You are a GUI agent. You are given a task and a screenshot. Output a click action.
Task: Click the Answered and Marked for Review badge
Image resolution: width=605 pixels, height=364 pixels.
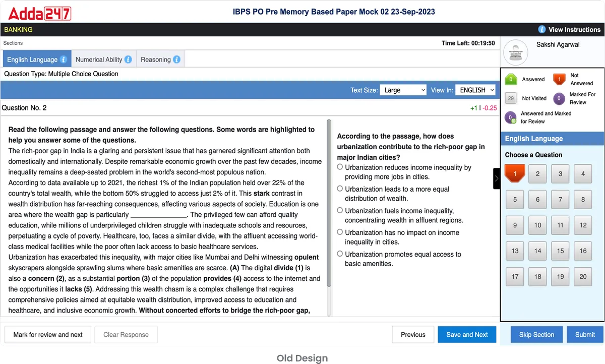pos(511,118)
